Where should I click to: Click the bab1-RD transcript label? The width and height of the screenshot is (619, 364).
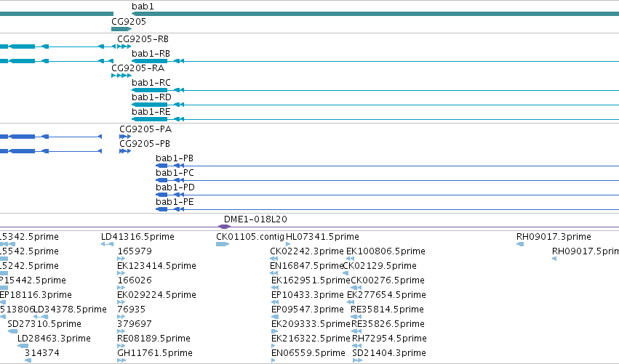[x=151, y=97]
